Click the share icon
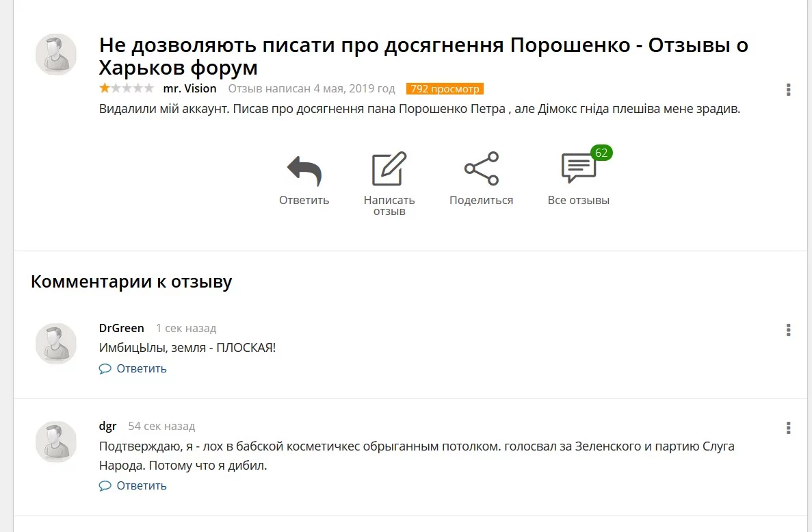Viewport: 812px width, 532px height. click(x=481, y=168)
